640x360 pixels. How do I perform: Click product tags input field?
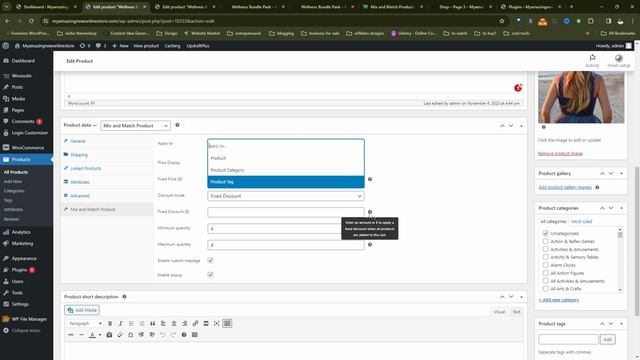pos(568,340)
